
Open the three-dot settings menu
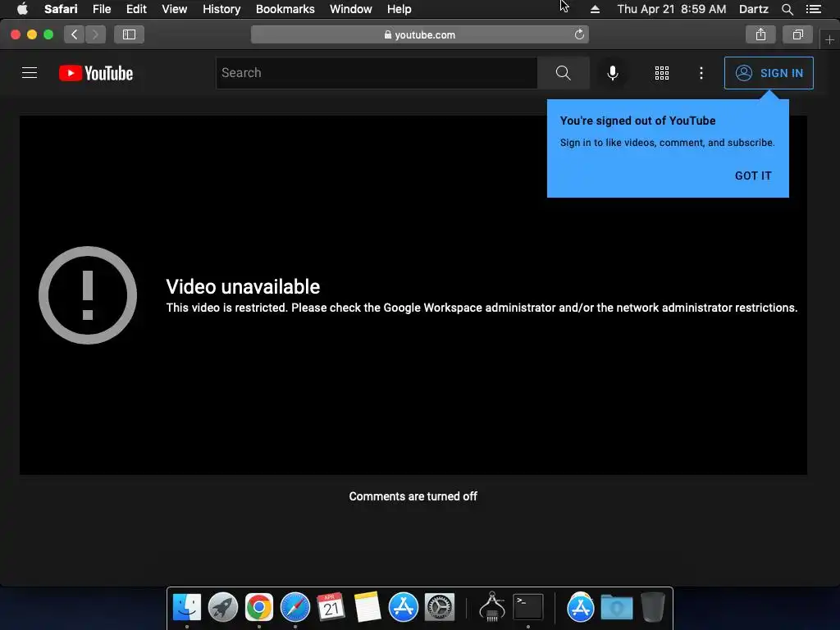pos(701,73)
